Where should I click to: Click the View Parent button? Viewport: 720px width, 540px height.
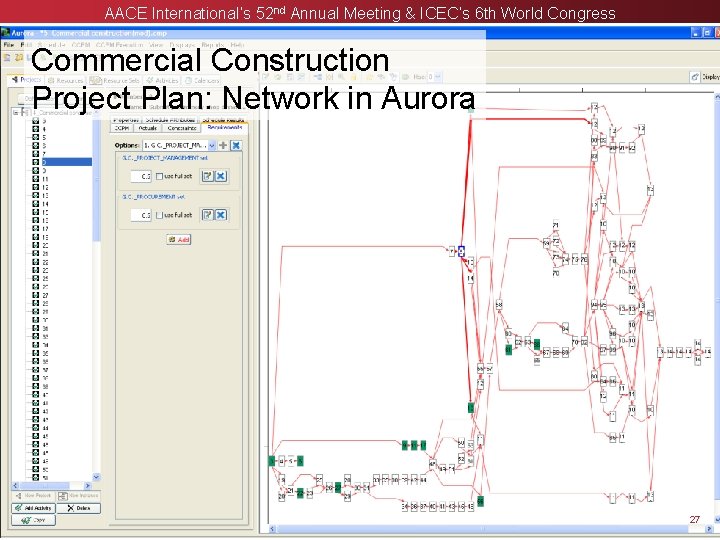point(34,496)
